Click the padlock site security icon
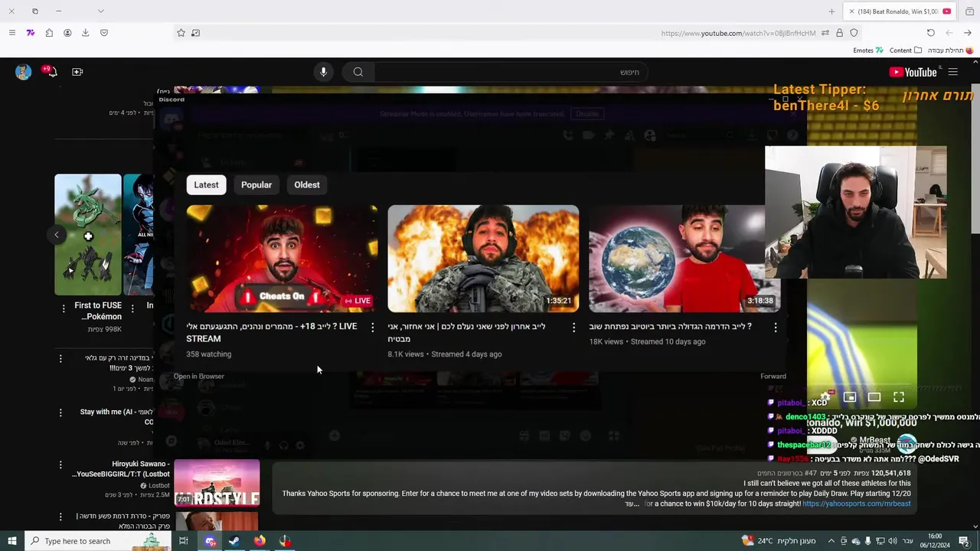Image resolution: width=980 pixels, height=551 pixels. (x=840, y=33)
